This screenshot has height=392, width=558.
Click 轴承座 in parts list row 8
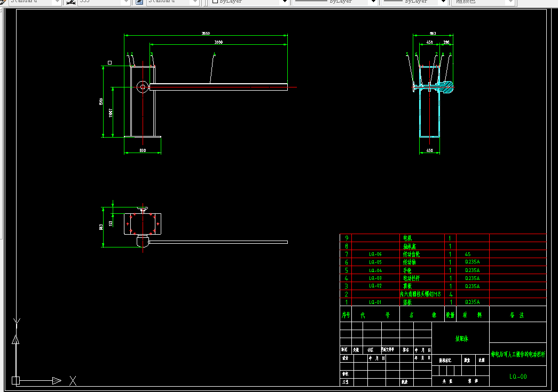pyautogui.click(x=409, y=246)
